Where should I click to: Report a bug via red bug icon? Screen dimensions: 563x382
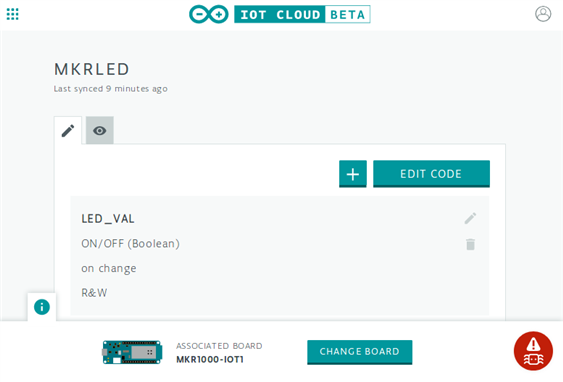click(x=533, y=351)
